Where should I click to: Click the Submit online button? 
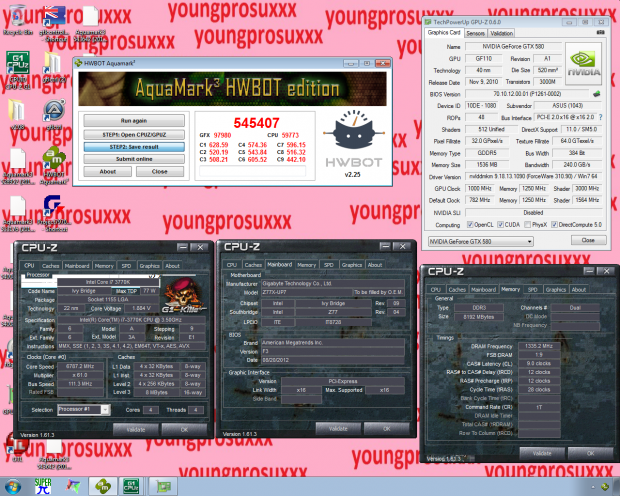click(134, 159)
